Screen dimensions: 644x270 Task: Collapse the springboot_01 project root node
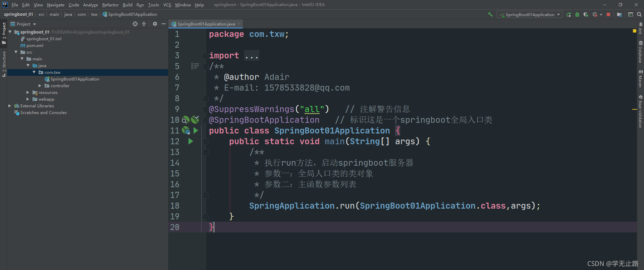click(x=10, y=32)
